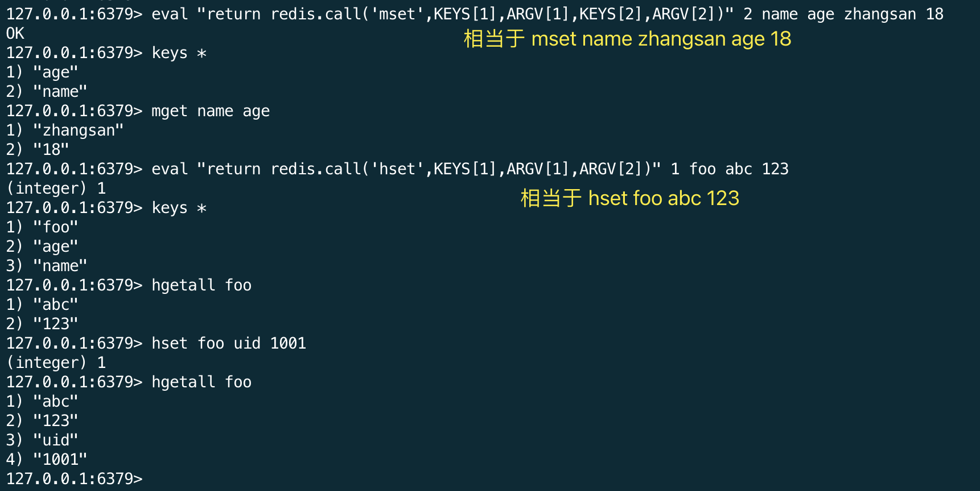980x491 pixels.
Task: Click the second keys * command
Action: tap(179, 208)
